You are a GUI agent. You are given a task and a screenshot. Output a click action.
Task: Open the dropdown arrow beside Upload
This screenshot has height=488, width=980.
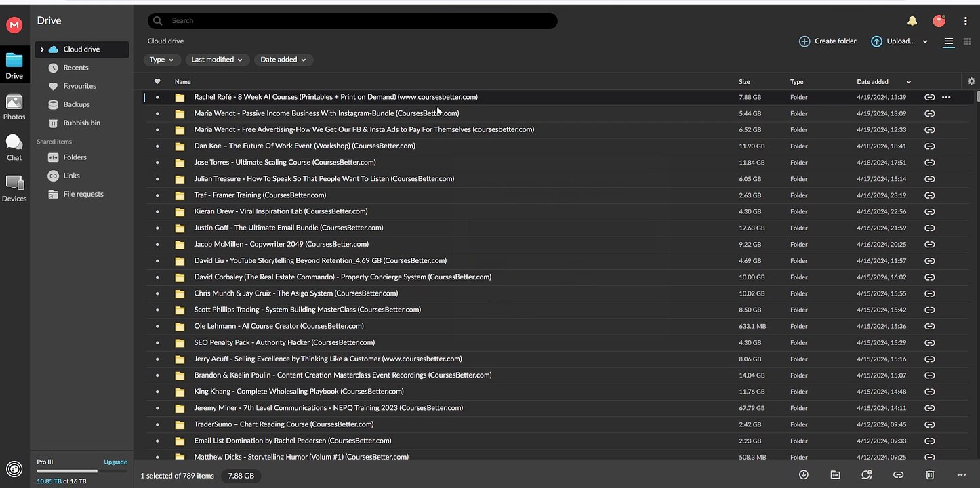[x=925, y=41]
